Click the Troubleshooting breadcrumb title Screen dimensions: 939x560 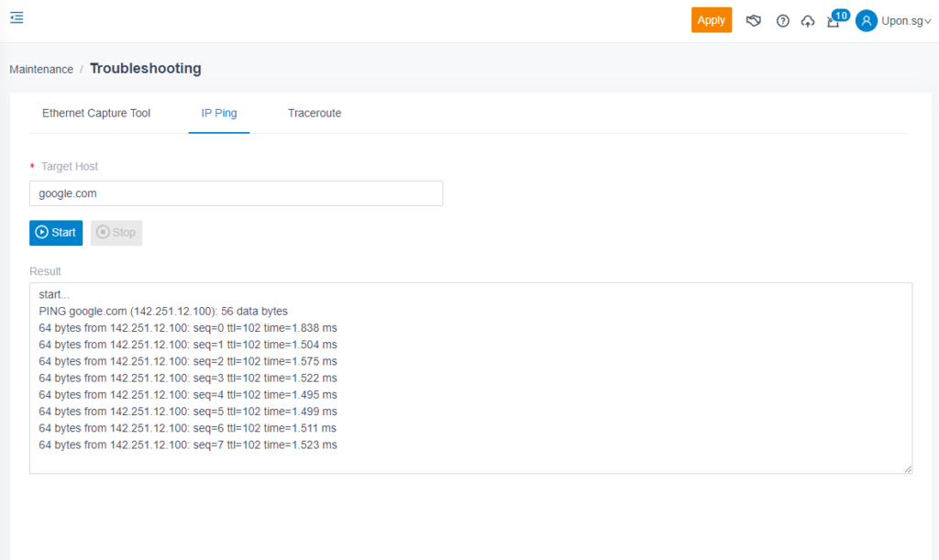click(x=145, y=68)
